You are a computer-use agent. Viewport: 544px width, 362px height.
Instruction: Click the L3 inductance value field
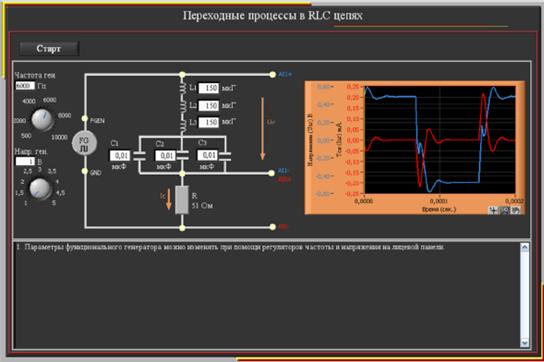[x=209, y=122]
